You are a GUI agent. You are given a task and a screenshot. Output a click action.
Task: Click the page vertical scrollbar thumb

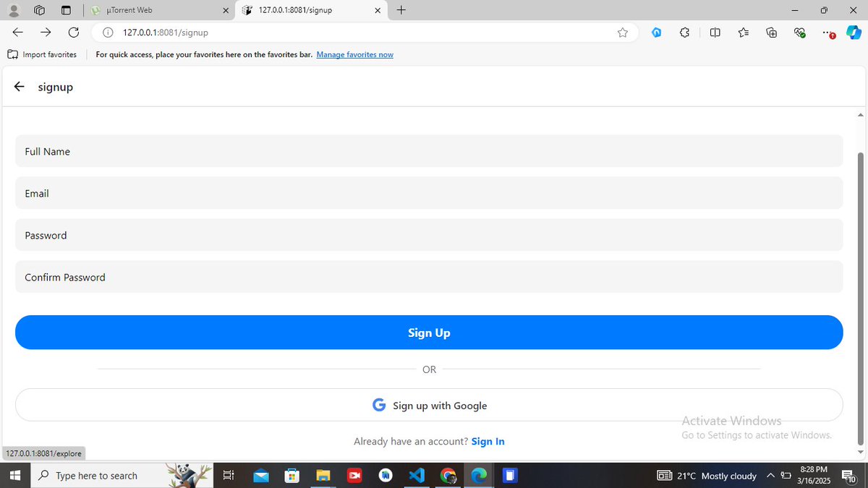[x=861, y=299]
